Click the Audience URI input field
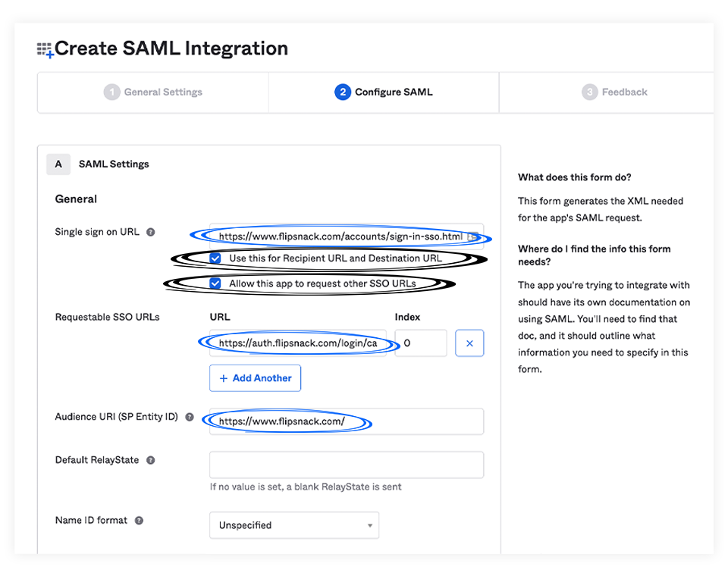Image resolution: width=728 pixels, height=576 pixels. click(x=347, y=421)
